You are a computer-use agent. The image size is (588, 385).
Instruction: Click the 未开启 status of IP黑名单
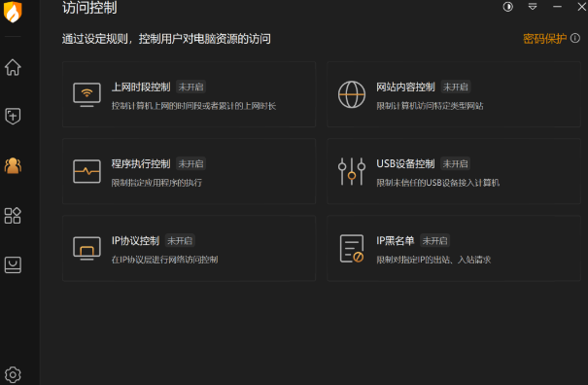tap(435, 241)
